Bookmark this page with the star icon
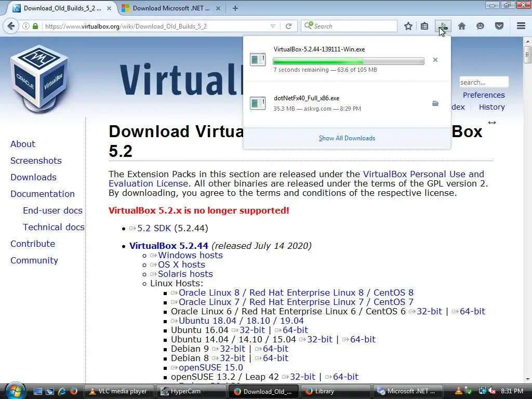This screenshot has width=532, height=399. [408, 26]
